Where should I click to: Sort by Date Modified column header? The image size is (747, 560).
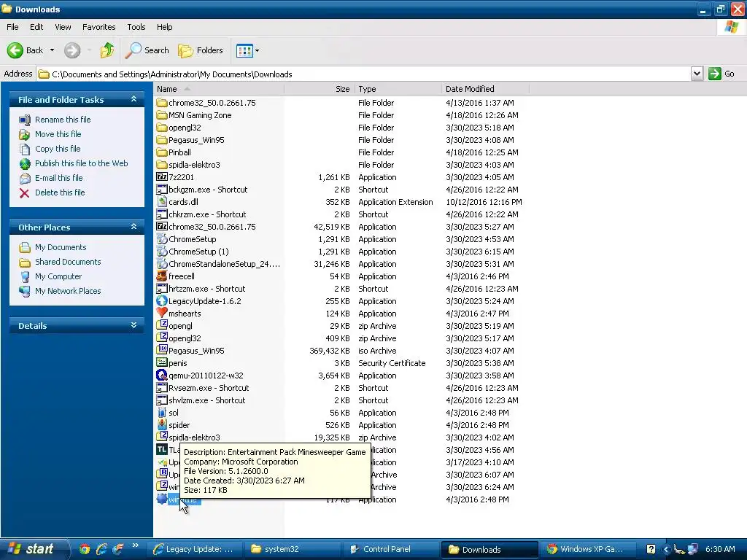click(485, 89)
